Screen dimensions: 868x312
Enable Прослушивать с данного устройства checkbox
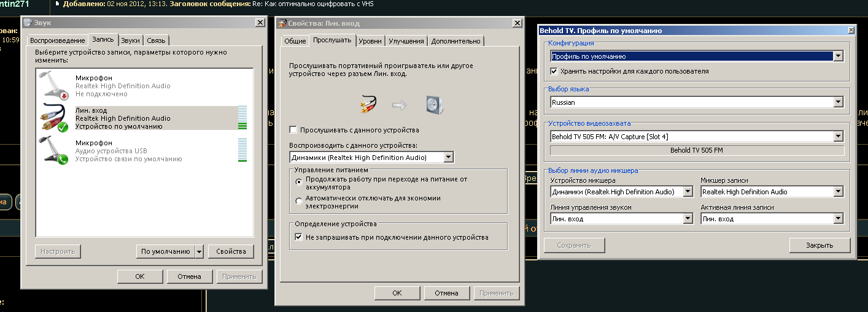293,130
